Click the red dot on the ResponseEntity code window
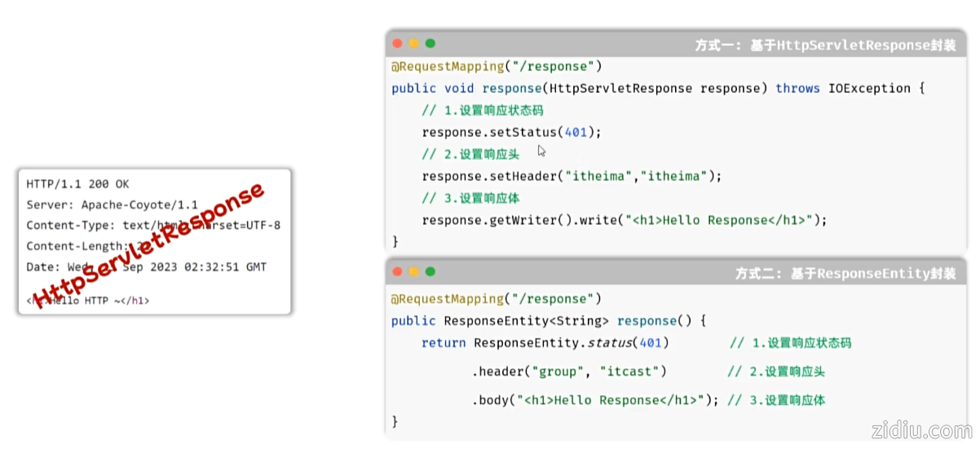Viewport: 980px width, 449px height. click(397, 271)
